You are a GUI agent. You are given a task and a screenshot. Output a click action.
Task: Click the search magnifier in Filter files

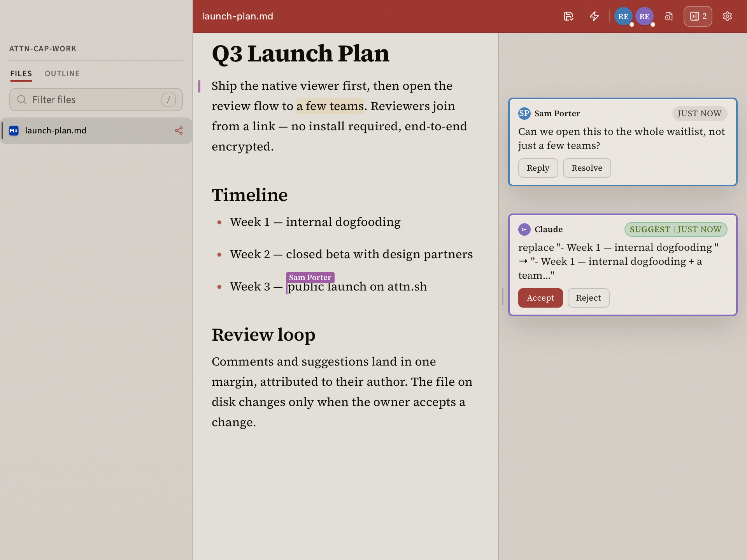coord(22,100)
